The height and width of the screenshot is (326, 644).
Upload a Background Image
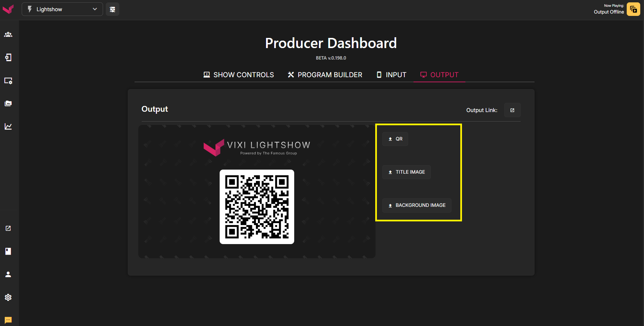[x=417, y=205]
